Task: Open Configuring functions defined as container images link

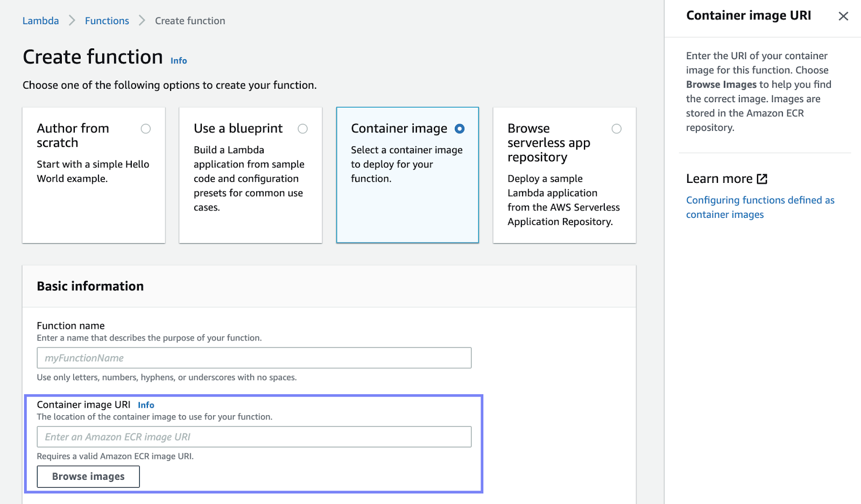Action: (x=760, y=207)
